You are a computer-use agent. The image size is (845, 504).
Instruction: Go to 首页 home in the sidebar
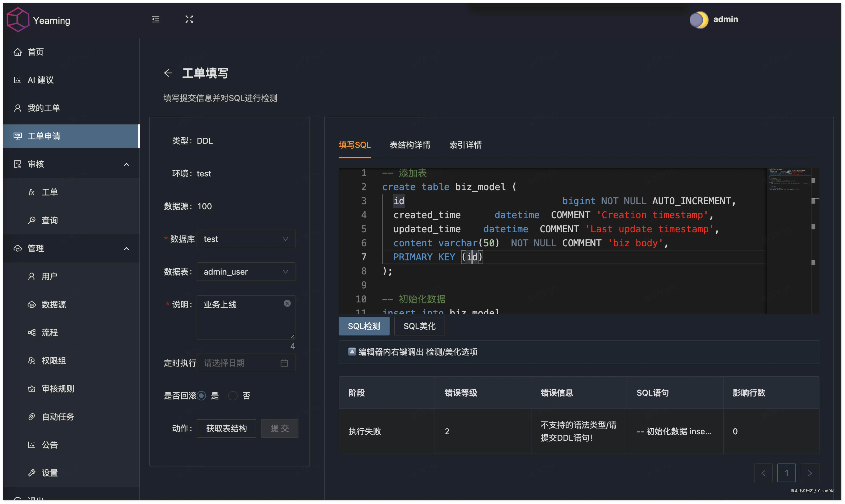(x=35, y=52)
